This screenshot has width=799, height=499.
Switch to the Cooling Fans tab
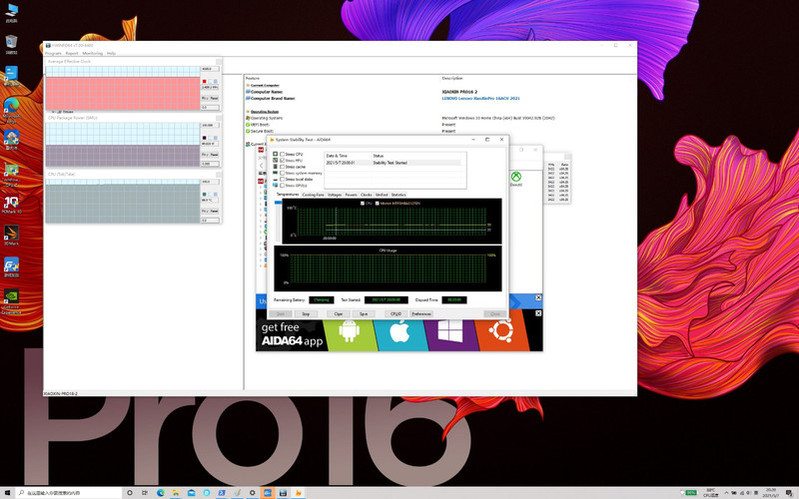pos(313,195)
